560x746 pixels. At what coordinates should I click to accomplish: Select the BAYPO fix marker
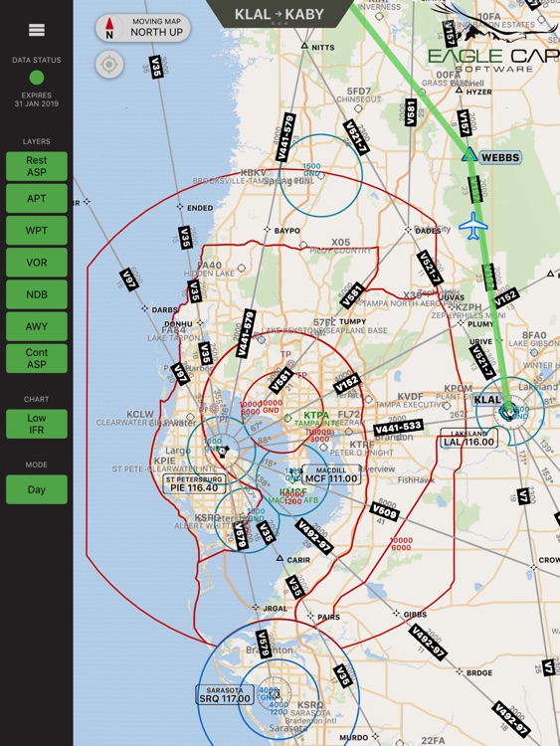pyautogui.click(x=268, y=230)
